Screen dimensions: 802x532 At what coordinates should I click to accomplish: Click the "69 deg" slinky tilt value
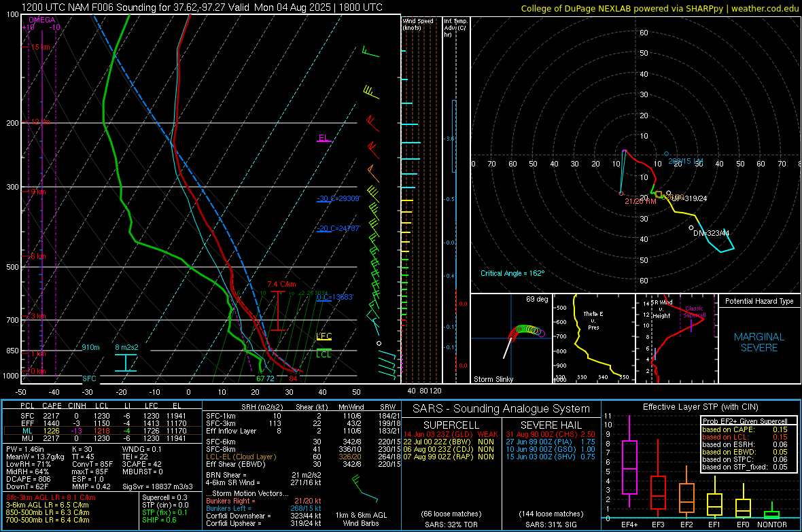537,299
